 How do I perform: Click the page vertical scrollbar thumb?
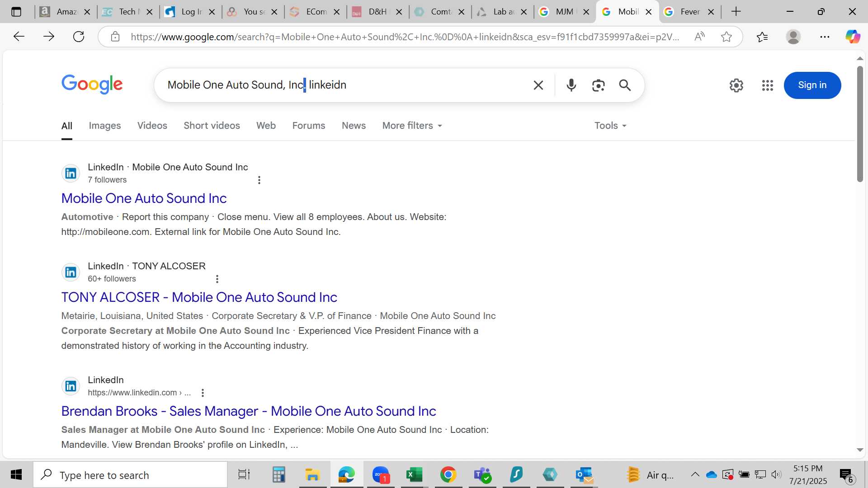pos(860,124)
